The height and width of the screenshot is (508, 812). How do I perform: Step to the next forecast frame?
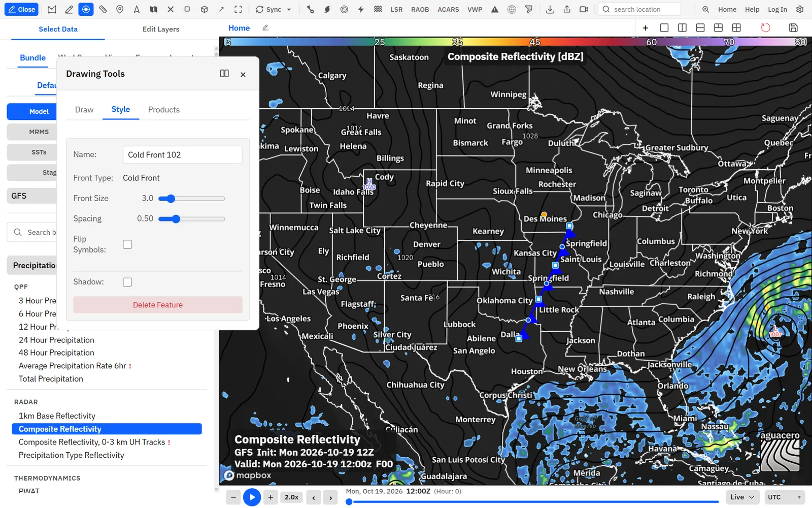pyautogui.click(x=330, y=497)
